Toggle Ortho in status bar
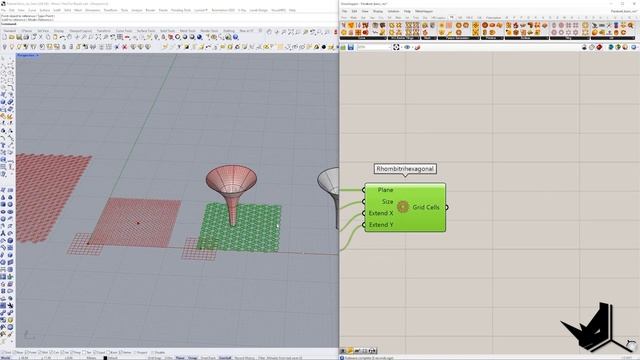This screenshot has width=640, height=360. [x=169, y=358]
